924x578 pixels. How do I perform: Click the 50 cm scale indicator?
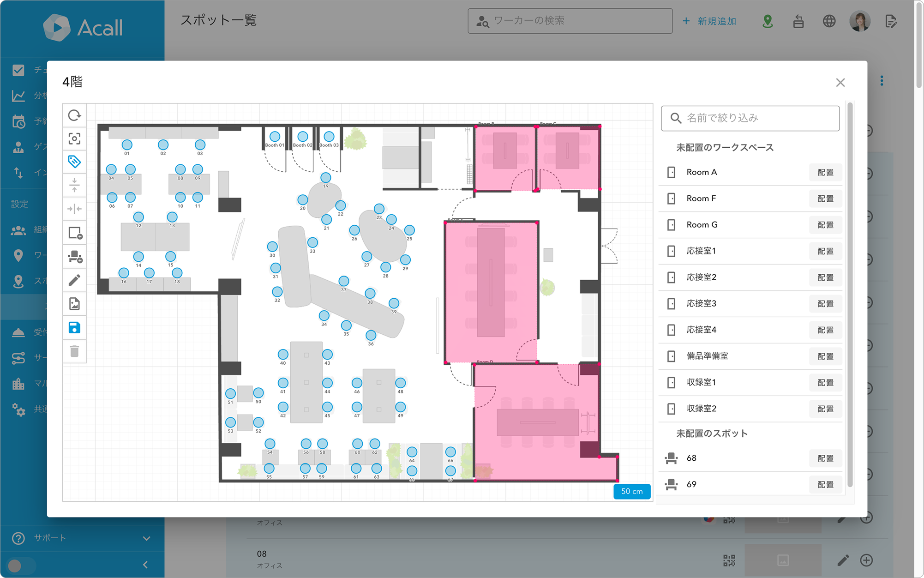tap(632, 491)
